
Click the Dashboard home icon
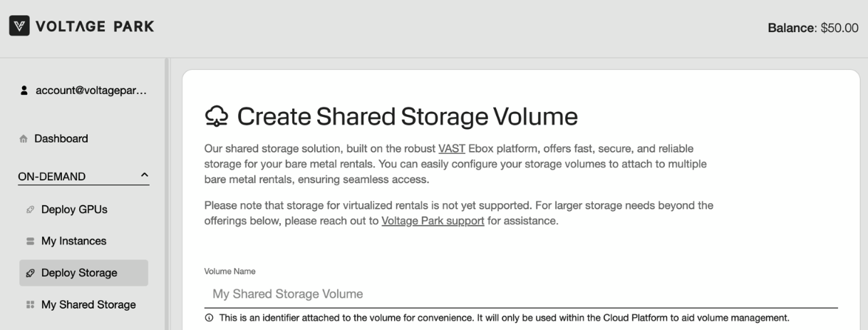click(x=24, y=139)
